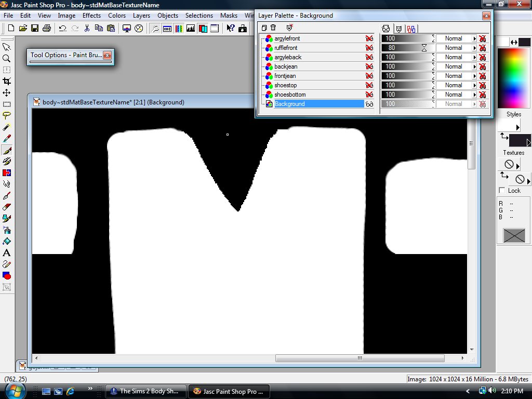Select the Dropper tool

pyautogui.click(x=6, y=138)
